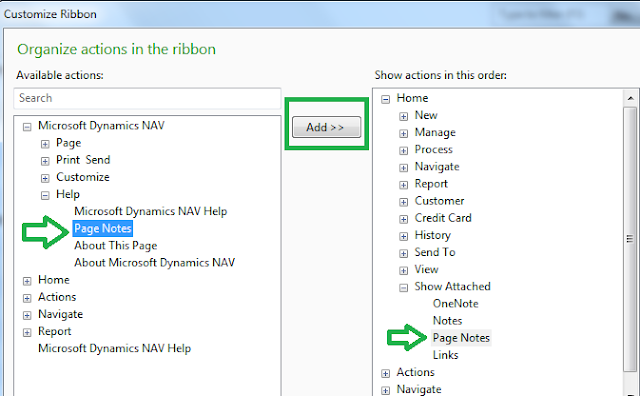
Task: Select the Customer group label
Action: (440, 201)
